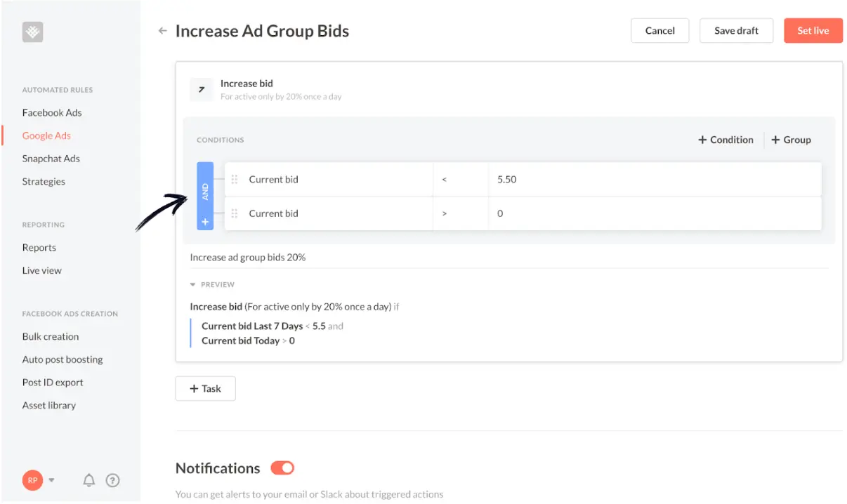The width and height of the screenshot is (847, 504).
Task: Click the lightning rule icon next to Increase bid
Action: [202, 90]
